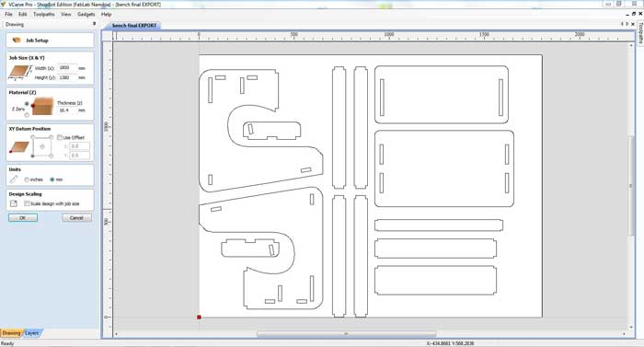Image resolution: width=644 pixels, height=347 pixels.
Task: Click the horizontal scrollbar thumb
Action: 346,334
